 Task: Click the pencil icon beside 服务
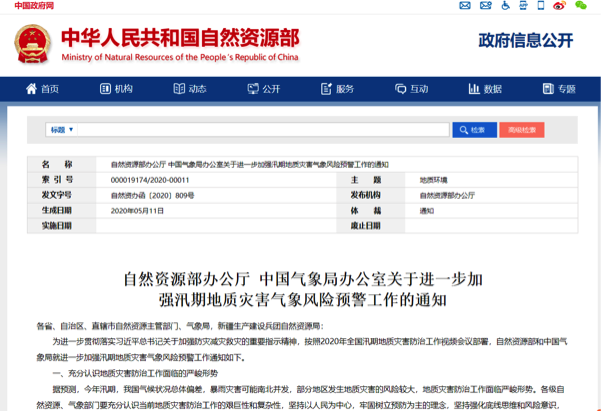click(x=324, y=89)
